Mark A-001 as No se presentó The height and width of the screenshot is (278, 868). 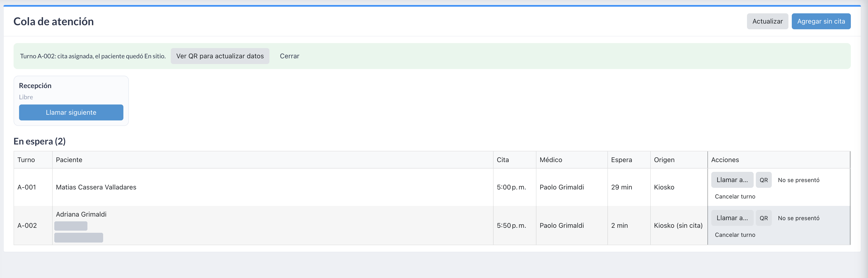point(798,180)
